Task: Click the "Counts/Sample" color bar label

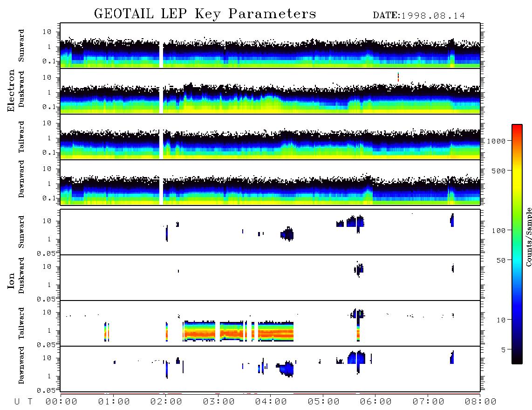Action: (x=529, y=237)
